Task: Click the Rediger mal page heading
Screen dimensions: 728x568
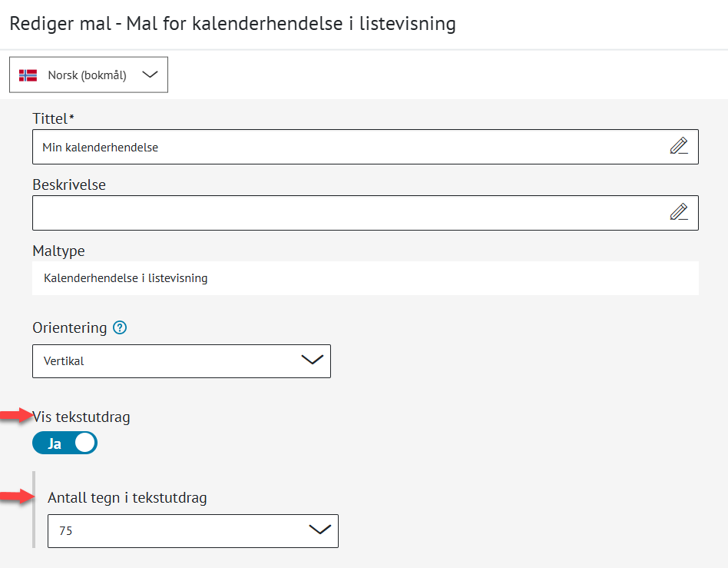Action: click(x=232, y=24)
